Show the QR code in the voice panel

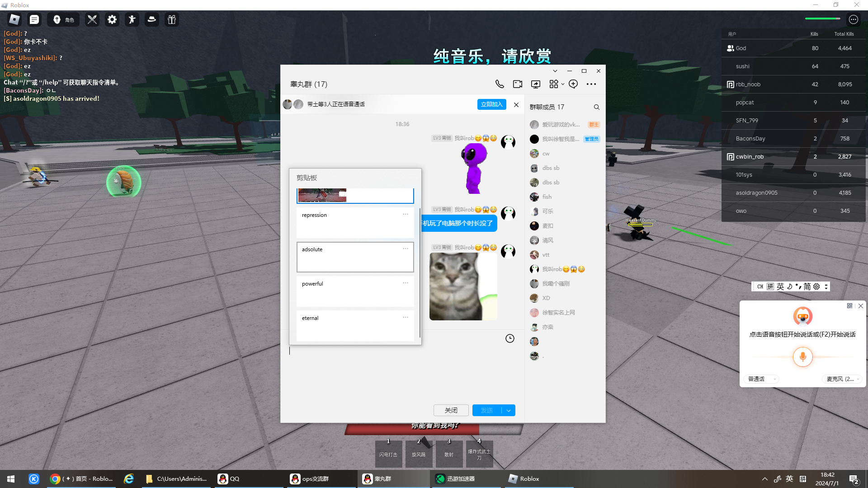pos(849,306)
